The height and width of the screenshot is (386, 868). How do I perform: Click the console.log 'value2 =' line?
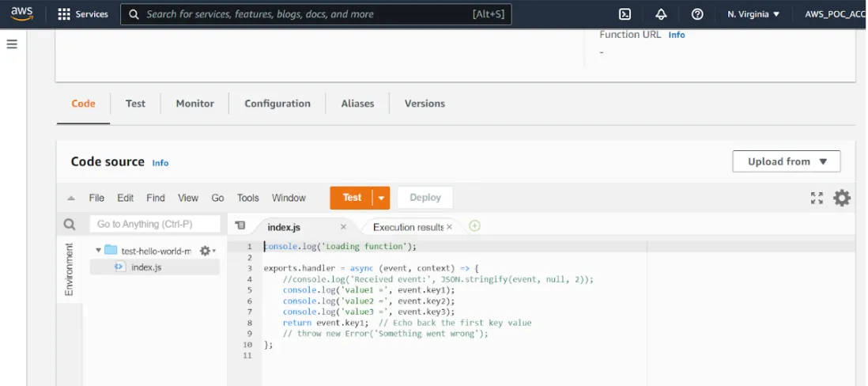[x=368, y=301]
